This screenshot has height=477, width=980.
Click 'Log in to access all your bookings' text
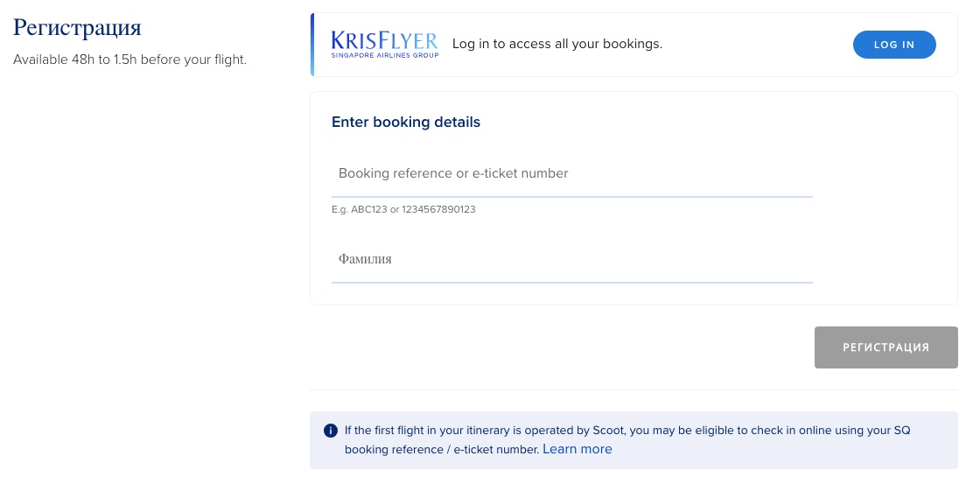[x=556, y=45]
